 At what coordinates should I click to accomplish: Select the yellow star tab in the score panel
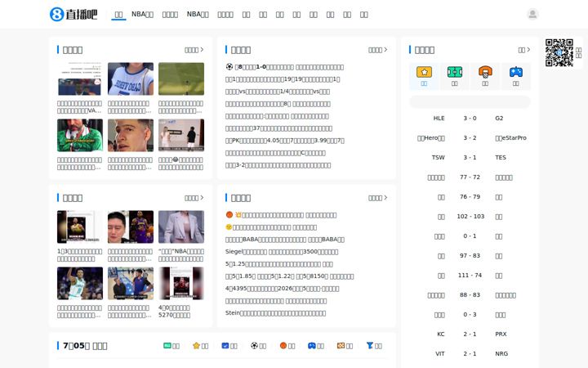[x=424, y=76]
